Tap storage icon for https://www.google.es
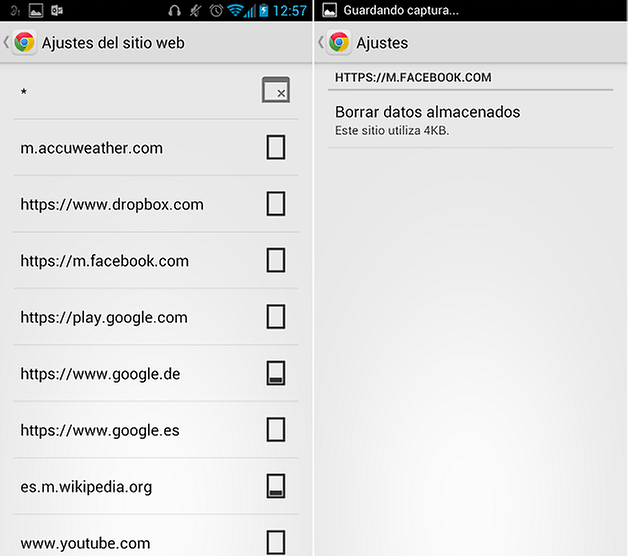Screen dimensions: 628x556 [276, 430]
